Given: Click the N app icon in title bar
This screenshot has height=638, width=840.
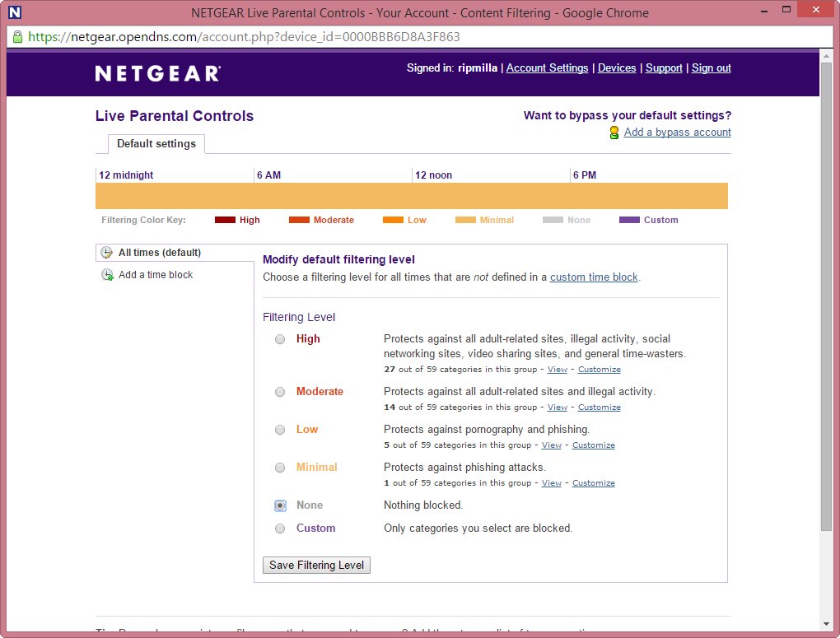Looking at the screenshot, I should coord(14,12).
